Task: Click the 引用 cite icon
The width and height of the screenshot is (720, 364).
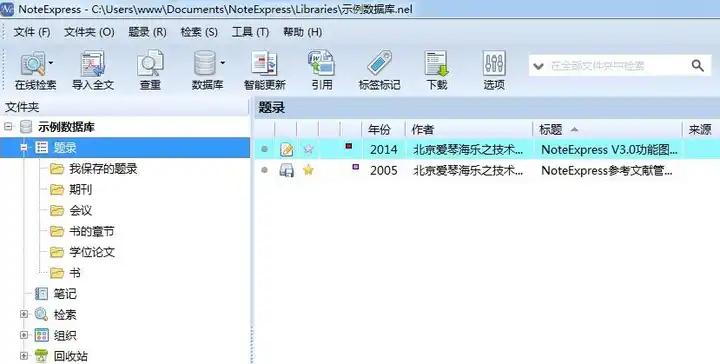Action: pyautogui.click(x=321, y=63)
